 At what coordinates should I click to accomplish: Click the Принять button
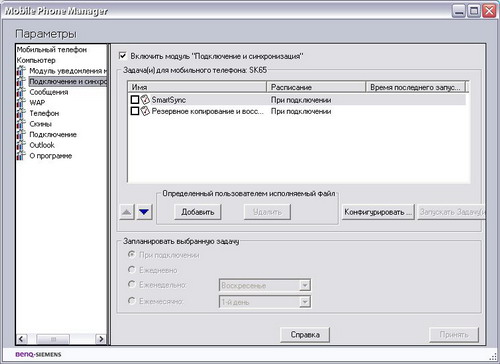tap(454, 335)
